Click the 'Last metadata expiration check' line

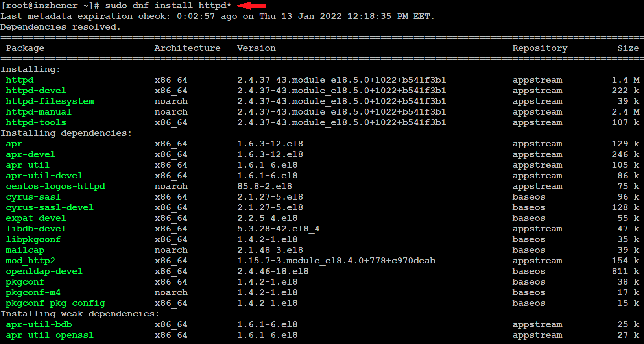coord(217,16)
